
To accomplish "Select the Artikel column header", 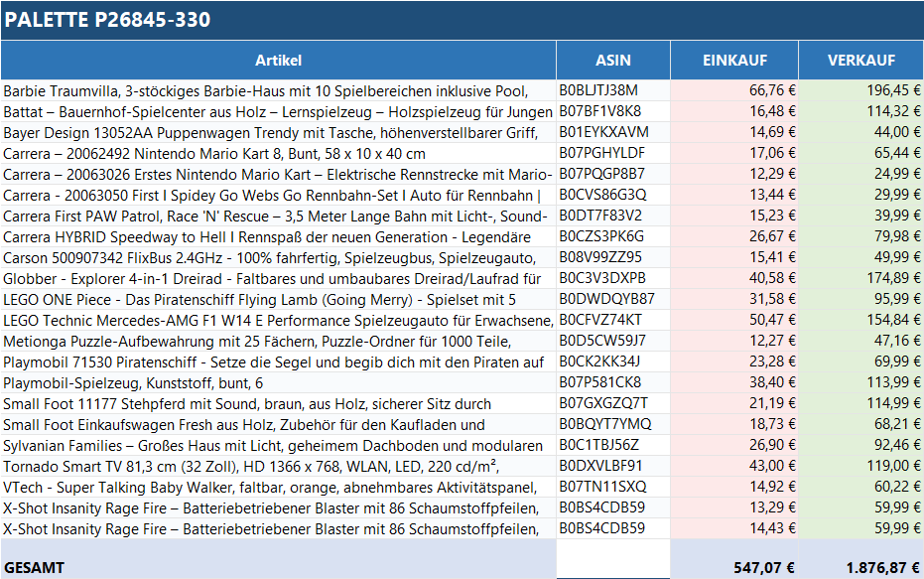I will 278,60.
